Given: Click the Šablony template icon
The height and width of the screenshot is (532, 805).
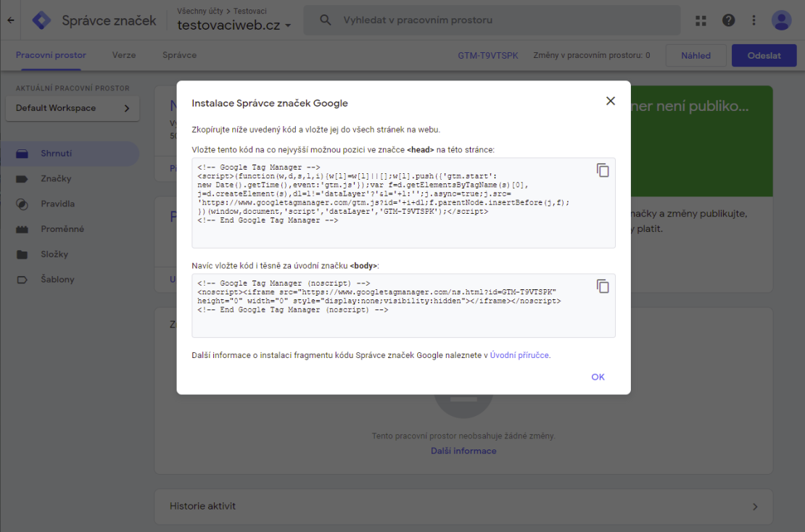Looking at the screenshot, I should point(22,280).
